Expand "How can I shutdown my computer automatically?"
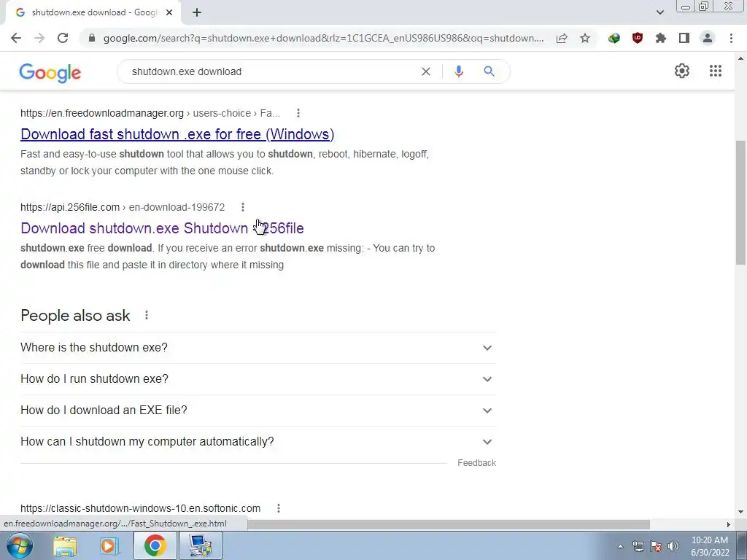 coord(258,442)
